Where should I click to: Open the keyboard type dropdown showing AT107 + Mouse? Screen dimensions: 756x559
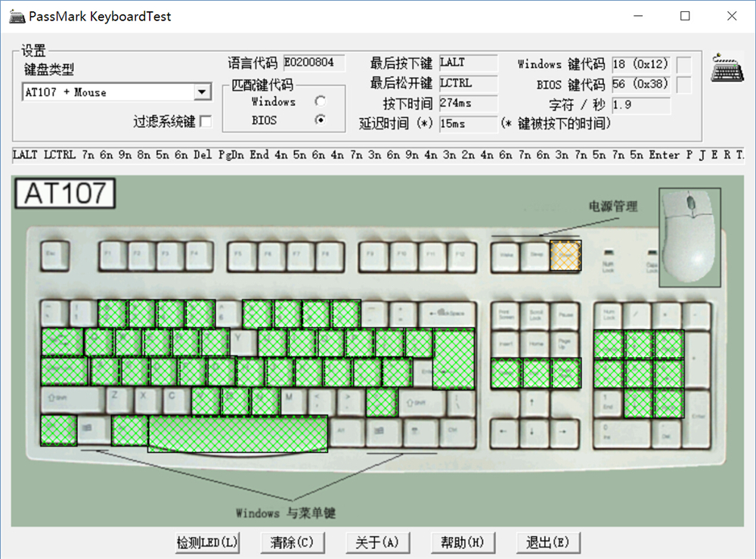pyautogui.click(x=201, y=92)
